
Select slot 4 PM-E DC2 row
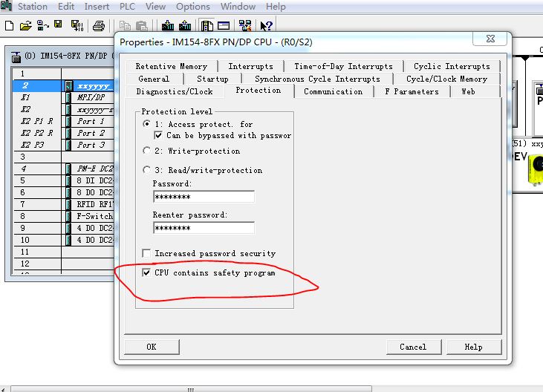click(x=64, y=169)
